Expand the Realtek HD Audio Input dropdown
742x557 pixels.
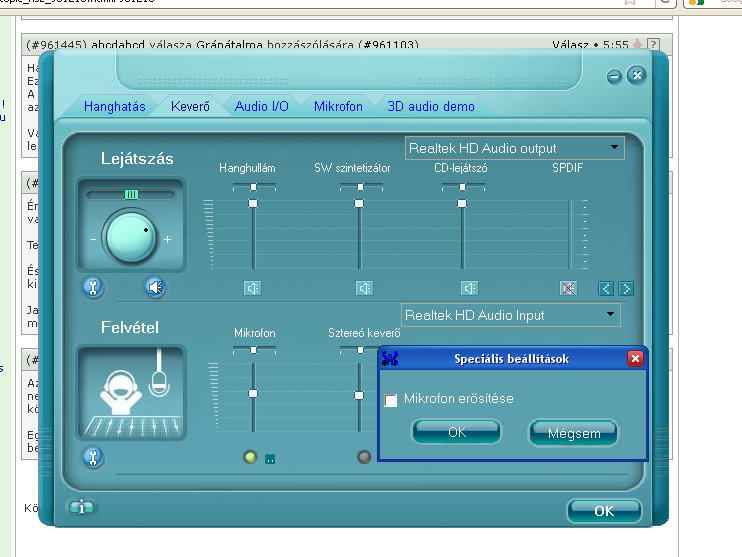511,315
